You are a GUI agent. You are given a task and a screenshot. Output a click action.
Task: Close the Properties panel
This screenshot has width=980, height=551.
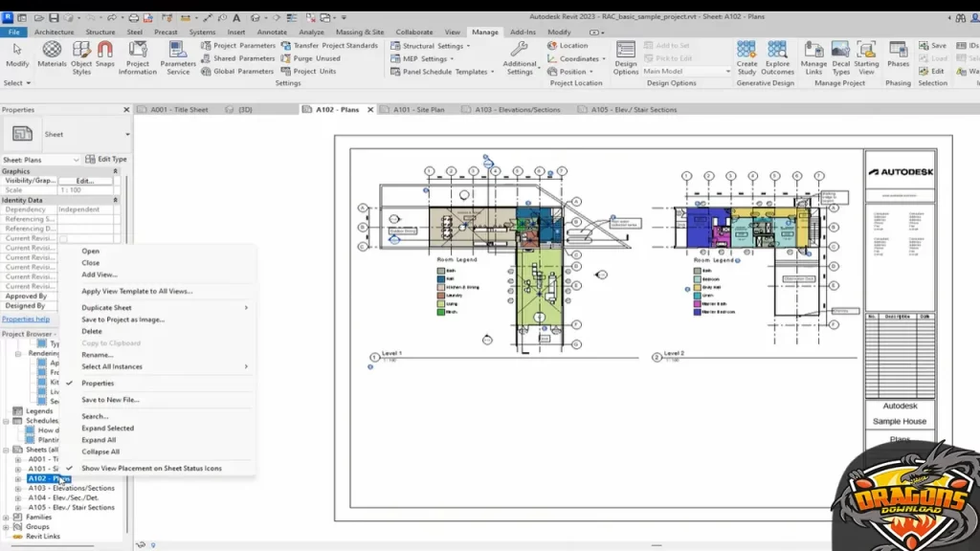126,109
